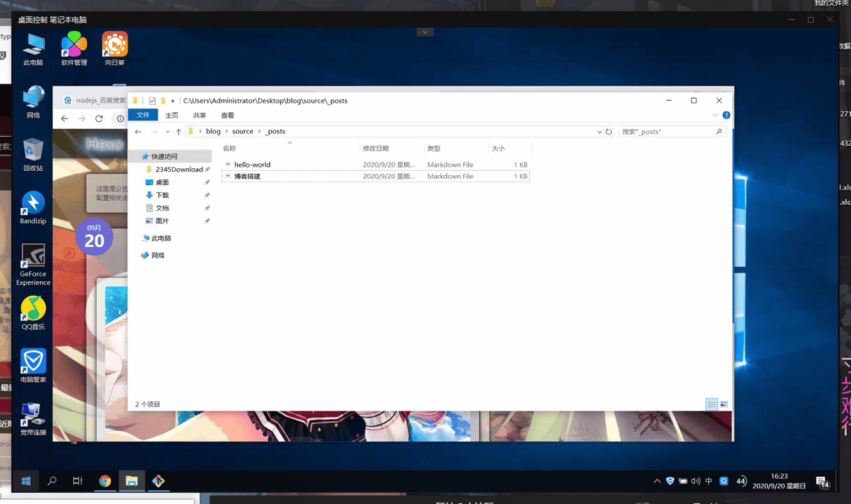Switch to the 查看 ribbon tab
Viewport: 851px width, 504px height.
(x=227, y=115)
